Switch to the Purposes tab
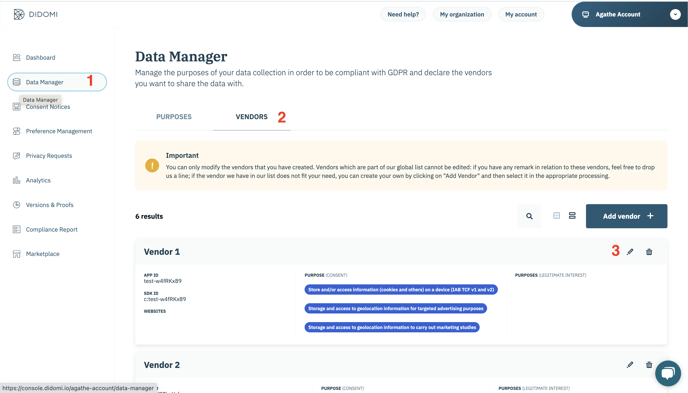 174,117
